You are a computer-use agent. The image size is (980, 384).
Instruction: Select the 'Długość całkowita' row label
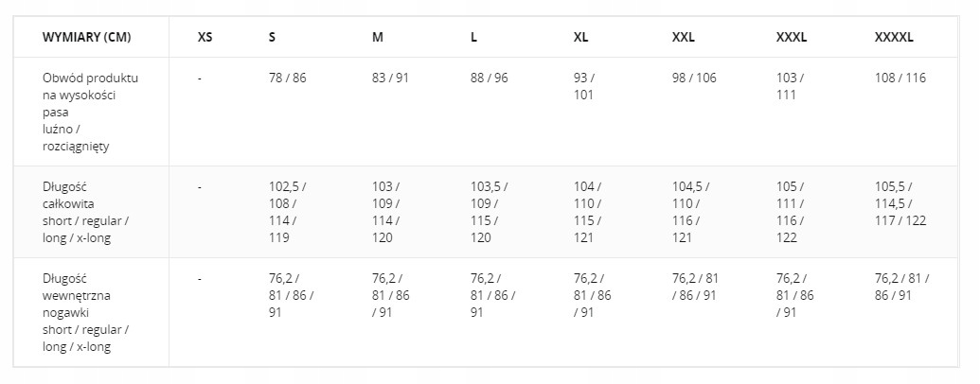point(85,212)
